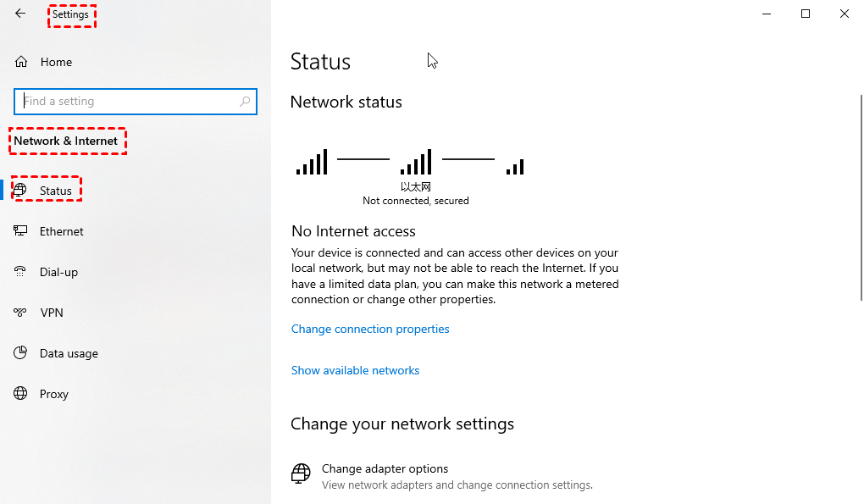Open the Ethernet settings page

point(61,231)
